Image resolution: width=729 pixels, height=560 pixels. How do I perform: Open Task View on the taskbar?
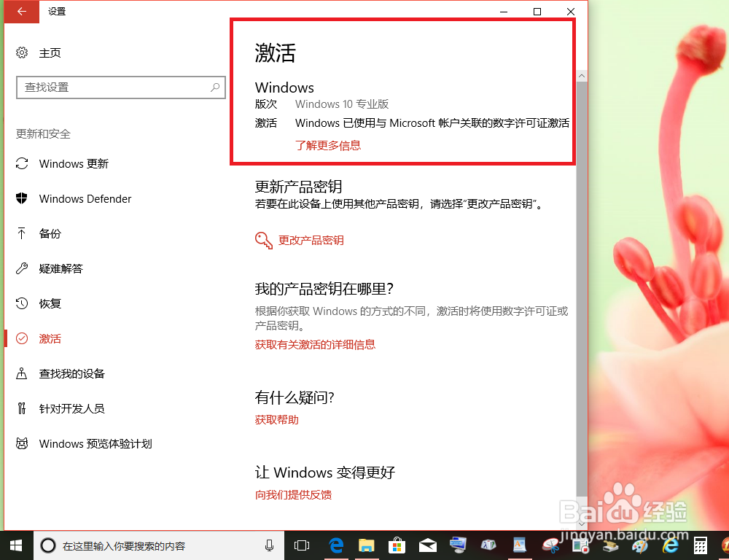point(302,545)
